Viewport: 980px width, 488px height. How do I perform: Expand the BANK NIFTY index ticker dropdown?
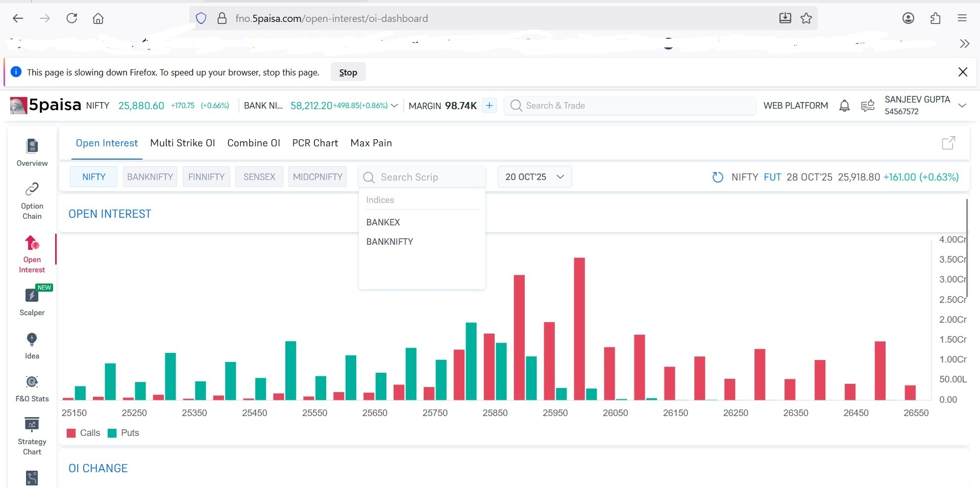[394, 106]
